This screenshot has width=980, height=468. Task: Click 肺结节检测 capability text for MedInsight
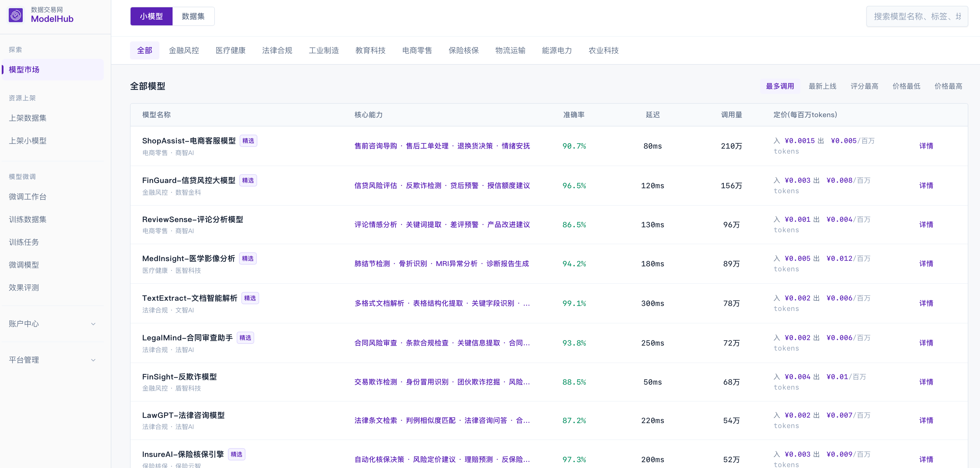point(372,264)
